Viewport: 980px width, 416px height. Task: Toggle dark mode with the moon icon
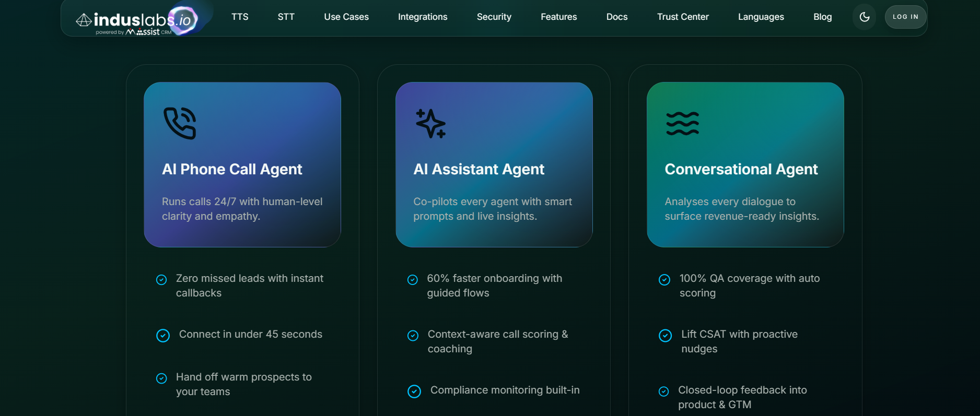coord(865,17)
